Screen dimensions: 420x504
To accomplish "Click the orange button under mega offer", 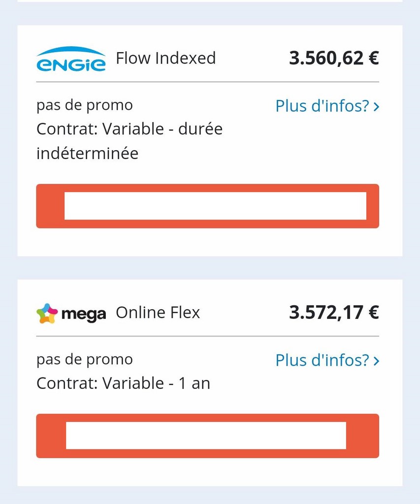I will point(207,436).
